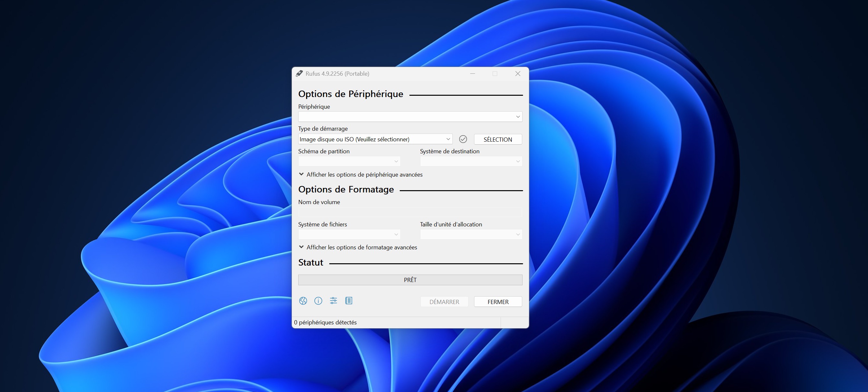868x392 pixels.
Task: Click the Nom de volume field
Action: pos(410,212)
